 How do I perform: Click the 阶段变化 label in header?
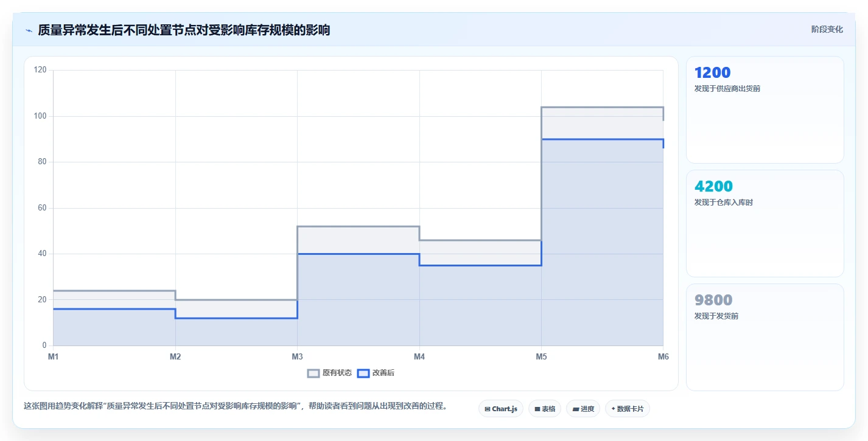tap(827, 29)
